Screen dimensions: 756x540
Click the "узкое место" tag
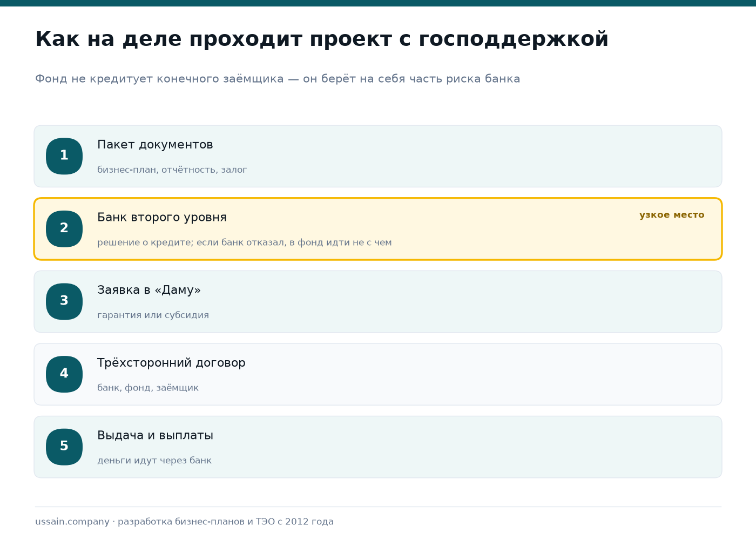pos(672,215)
